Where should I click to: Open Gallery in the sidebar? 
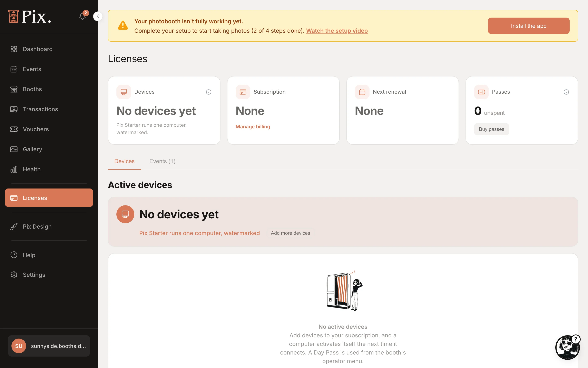49,149
